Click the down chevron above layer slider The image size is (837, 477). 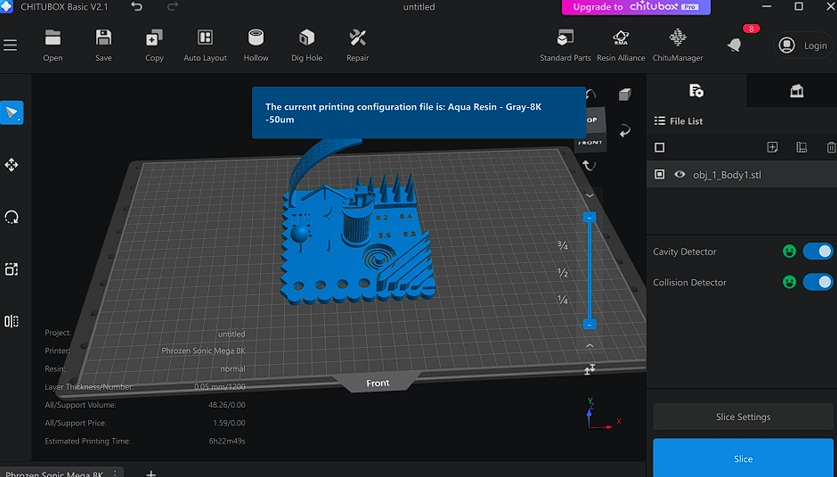tap(589, 195)
